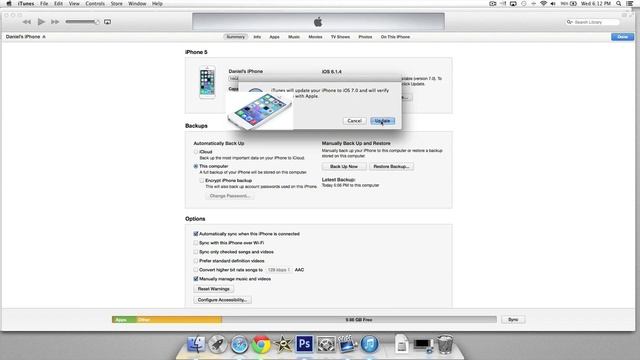
Task: Click the volume icon in the menu bar
Action: tap(553, 4)
